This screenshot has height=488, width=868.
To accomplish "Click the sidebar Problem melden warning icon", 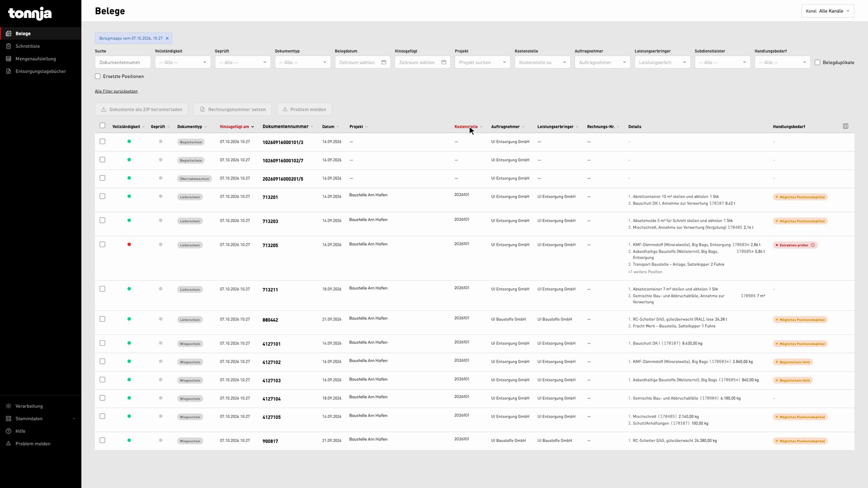I will 9,444.
